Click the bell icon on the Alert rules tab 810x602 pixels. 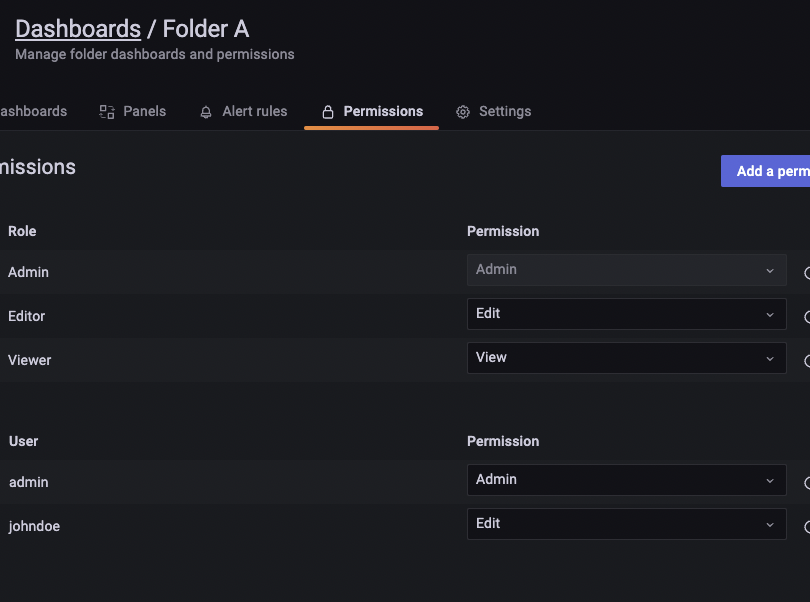click(x=206, y=111)
